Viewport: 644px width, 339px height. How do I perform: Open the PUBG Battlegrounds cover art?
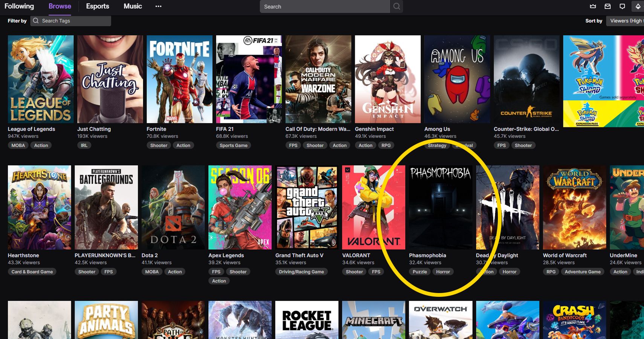tap(106, 207)
